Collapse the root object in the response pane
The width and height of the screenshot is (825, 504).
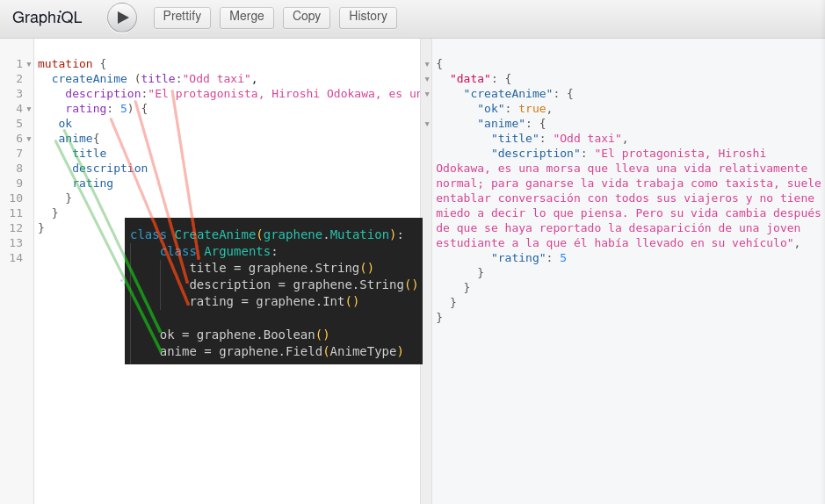(427, 64)
